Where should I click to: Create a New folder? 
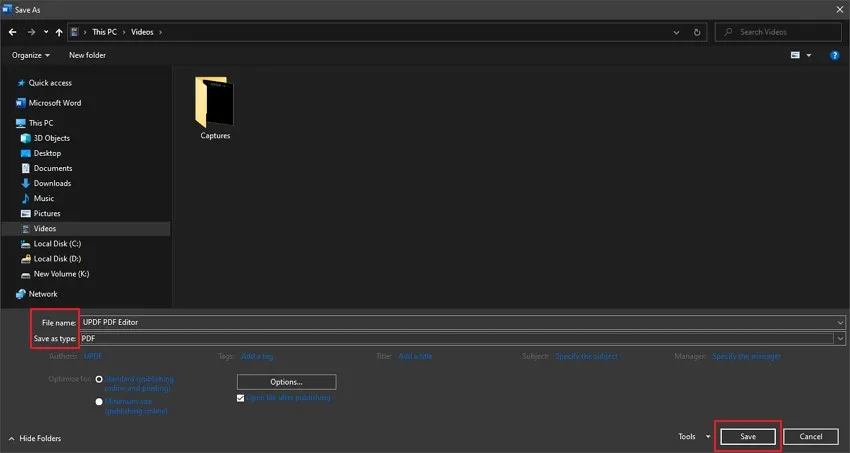pyautogui.click(x=87, y=55)
